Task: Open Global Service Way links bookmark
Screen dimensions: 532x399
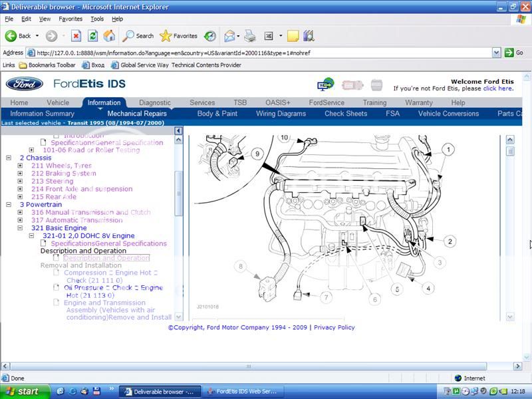Action: (140, 65)
